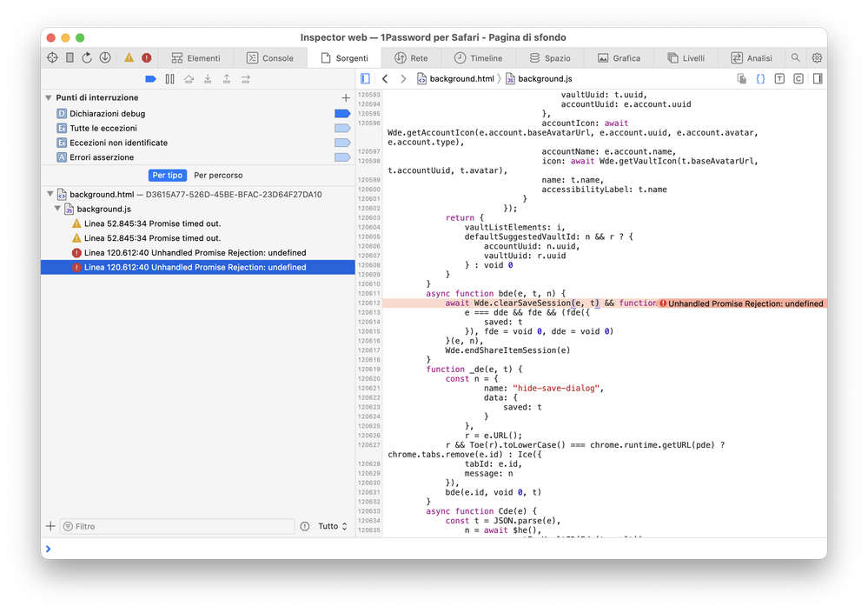
Task: Pause script execution in the debugger
Action: tap(169, 79)
